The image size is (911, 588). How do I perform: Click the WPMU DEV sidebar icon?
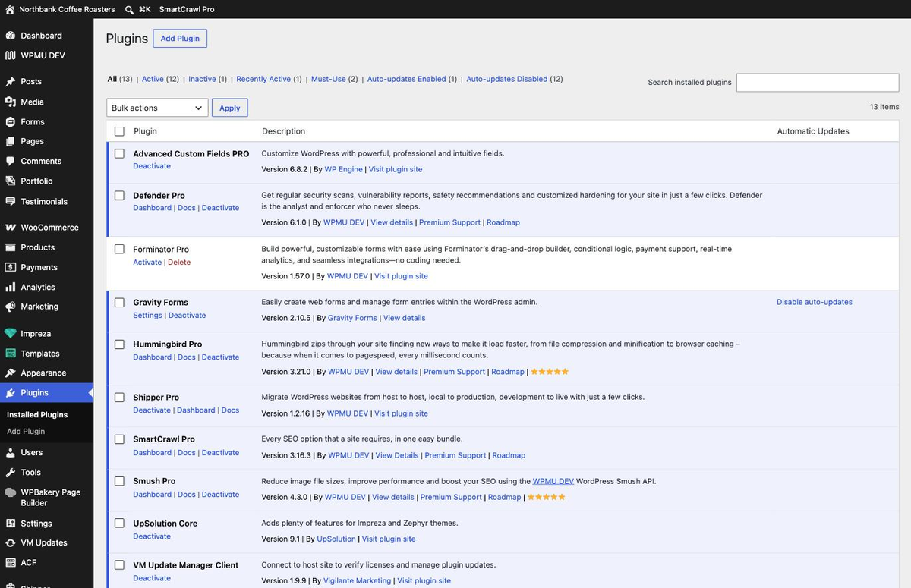(10, 55)
